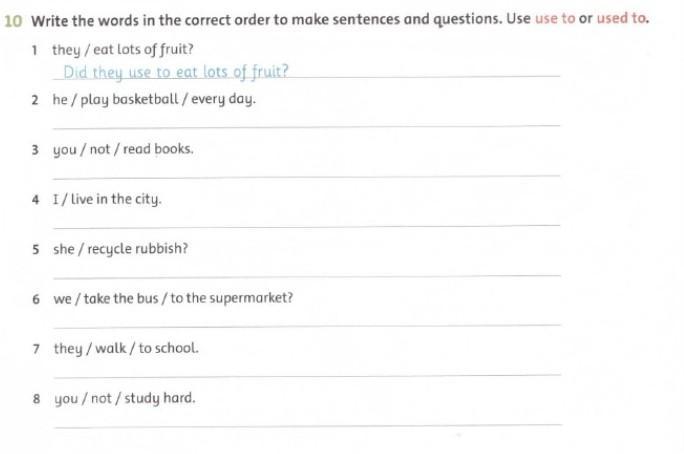
Task: Click prompt 'we / take the bus / to the supermarket?'
Action: (x=173, y=299)
